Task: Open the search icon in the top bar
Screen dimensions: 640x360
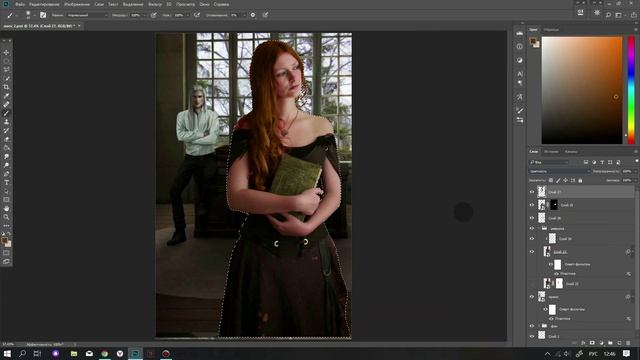Action: click(x=608, y=15)
